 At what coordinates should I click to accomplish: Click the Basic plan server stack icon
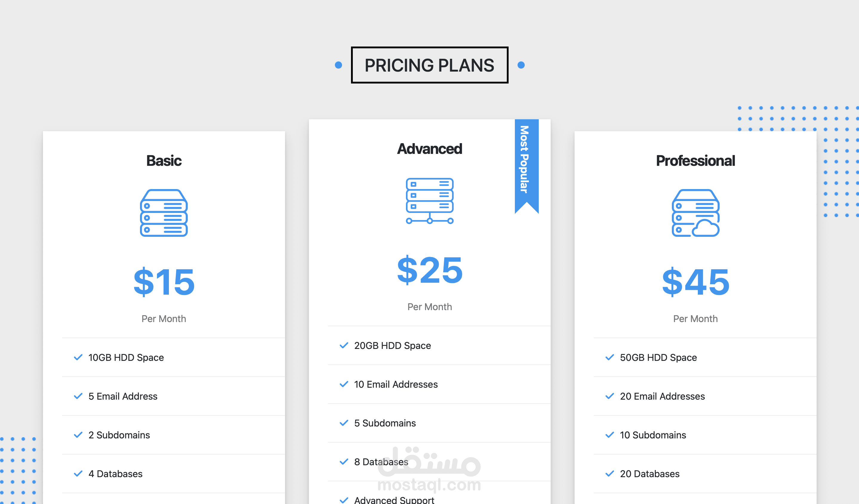[164, 213]
